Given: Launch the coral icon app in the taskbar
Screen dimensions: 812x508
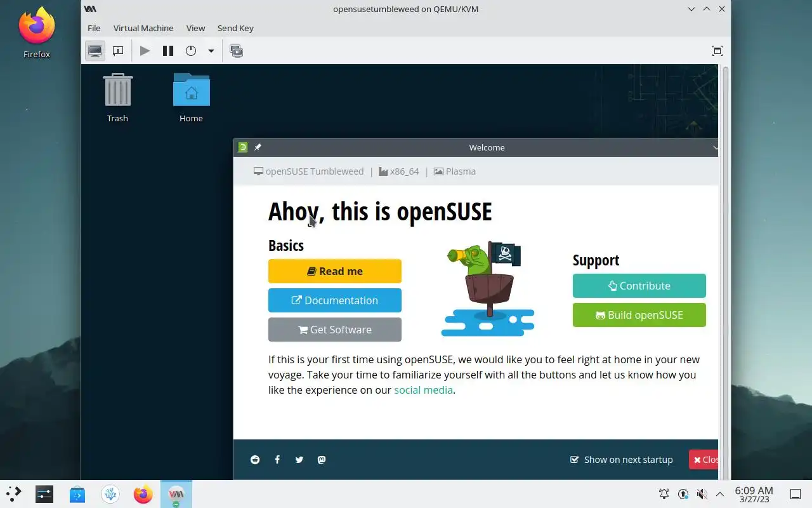Looking at the screenshot, I should coord(110,494).
